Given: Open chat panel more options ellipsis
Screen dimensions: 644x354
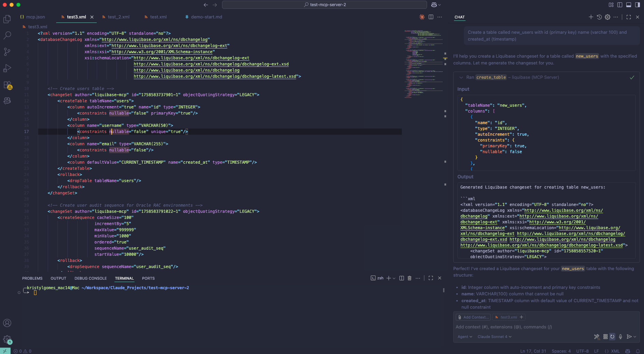Looking at the screenshot, I should [x=616, y=17].
